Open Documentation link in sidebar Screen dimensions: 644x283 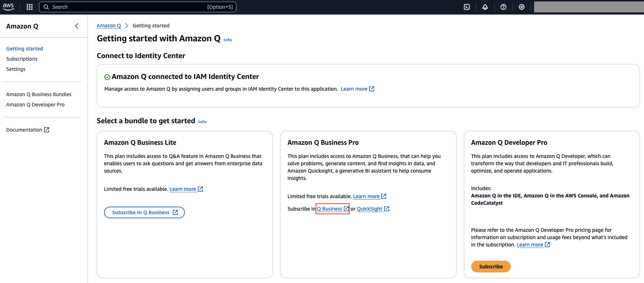click(27, 130)
